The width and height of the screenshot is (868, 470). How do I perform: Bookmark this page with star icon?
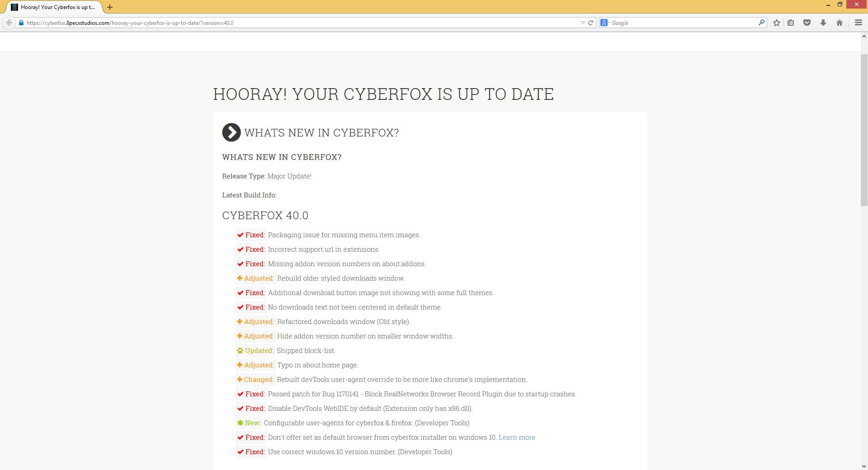[x=777, y=23]
